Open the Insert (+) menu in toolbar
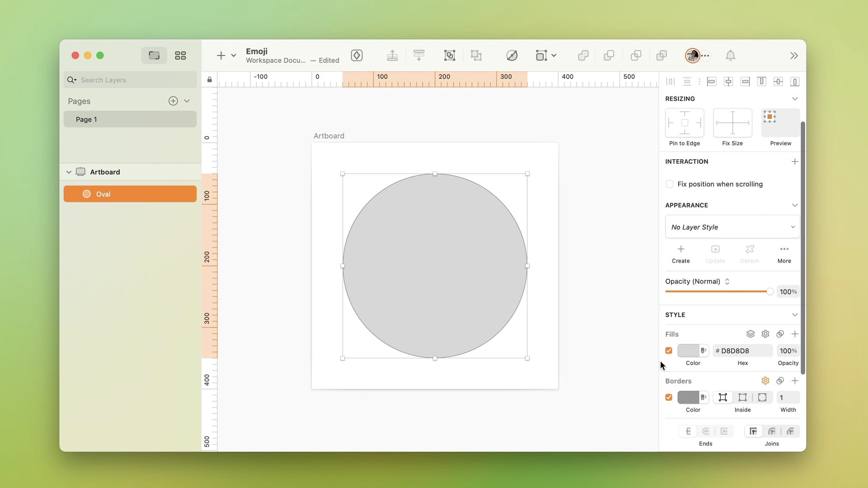 pos(222,55)
